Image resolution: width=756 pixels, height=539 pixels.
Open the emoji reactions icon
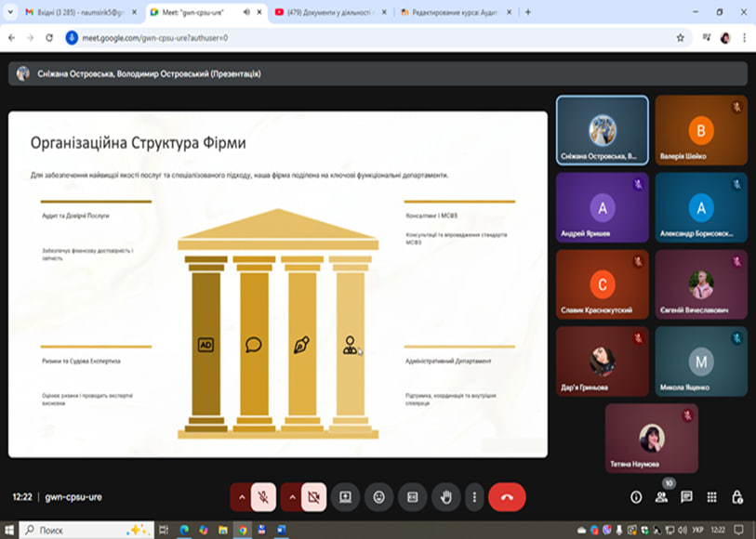378,497
